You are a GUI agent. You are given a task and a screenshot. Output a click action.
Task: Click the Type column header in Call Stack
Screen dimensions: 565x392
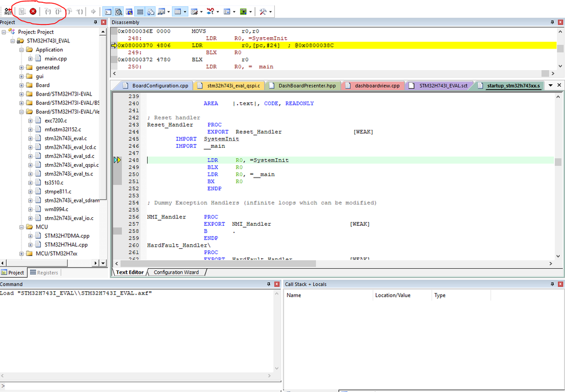click(461, 295)
